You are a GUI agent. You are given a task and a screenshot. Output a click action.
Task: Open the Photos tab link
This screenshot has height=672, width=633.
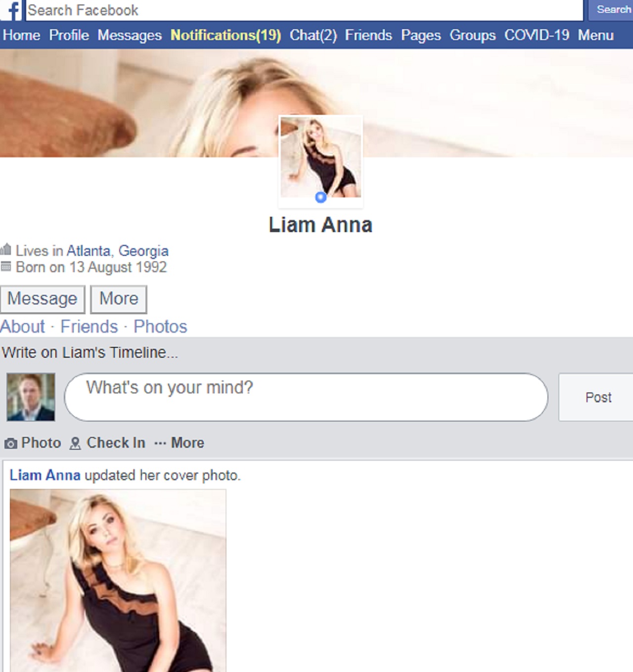click(160, 327)
